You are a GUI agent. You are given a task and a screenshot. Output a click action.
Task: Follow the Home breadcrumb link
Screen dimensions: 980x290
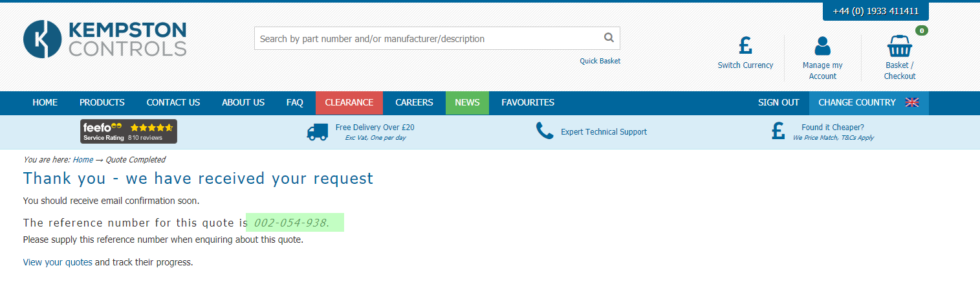[83, 160]
